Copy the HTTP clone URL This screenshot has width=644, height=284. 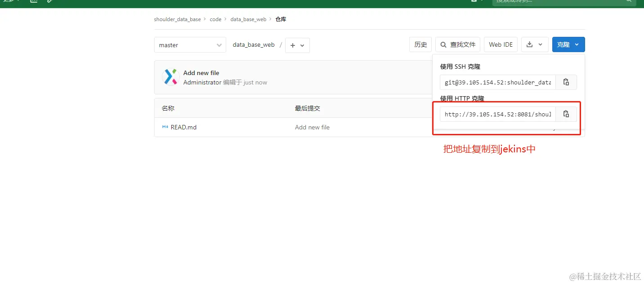pos(566,114)
